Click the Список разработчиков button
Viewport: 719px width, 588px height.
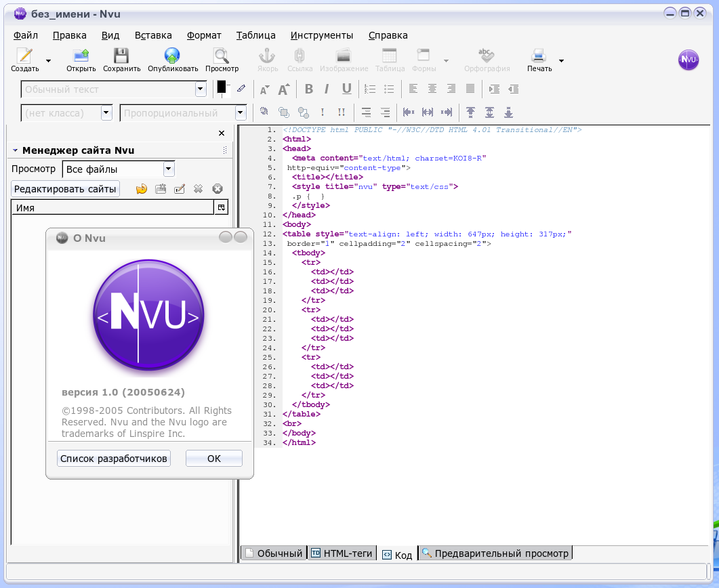tap(113, 459)
